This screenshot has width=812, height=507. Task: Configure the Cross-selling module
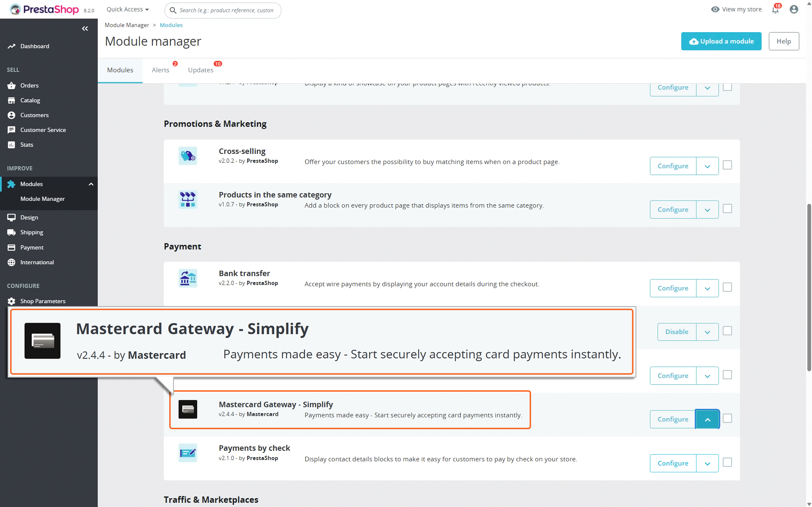point(673,166)
